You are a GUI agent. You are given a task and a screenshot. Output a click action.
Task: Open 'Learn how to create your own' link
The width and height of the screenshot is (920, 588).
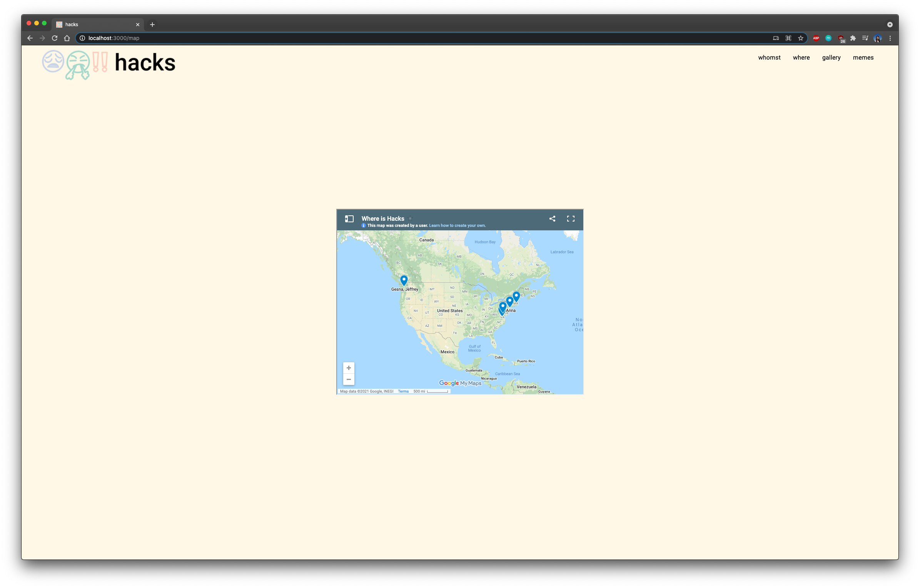[457, 226]
